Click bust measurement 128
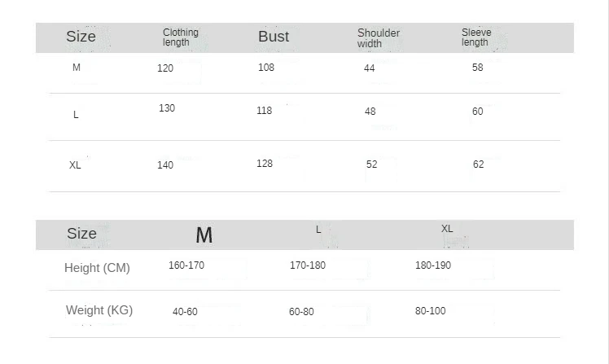609x364 pixels. point(265,164)
